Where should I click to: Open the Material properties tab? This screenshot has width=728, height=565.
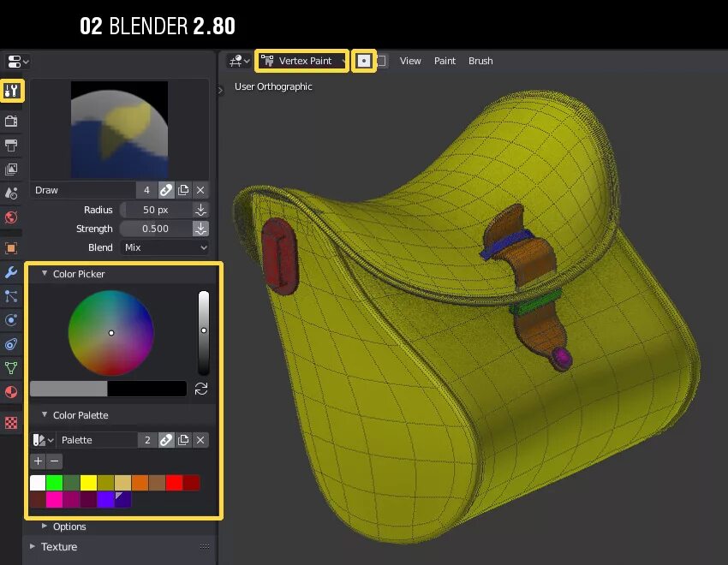pos(11,392)
